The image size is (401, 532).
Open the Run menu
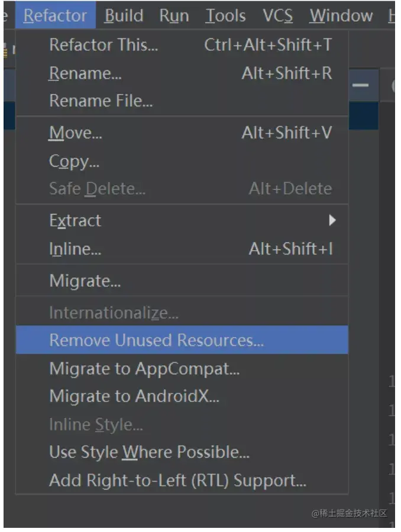pos(174,15)
